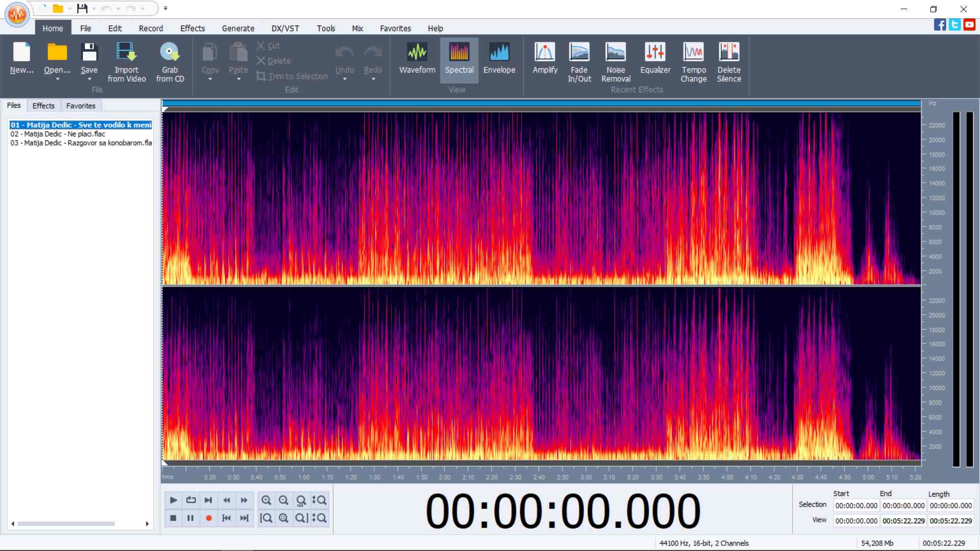This screenshot has width=980, height=551.
Task: Click the file list horizontal scrollbar
Action: click(x=66, y=523)
